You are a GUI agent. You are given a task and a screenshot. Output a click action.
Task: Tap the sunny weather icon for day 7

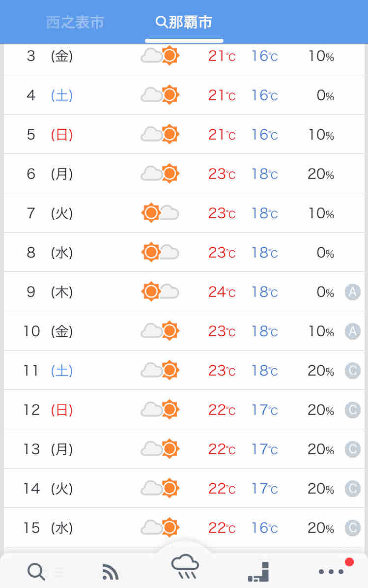click(160, 213)
